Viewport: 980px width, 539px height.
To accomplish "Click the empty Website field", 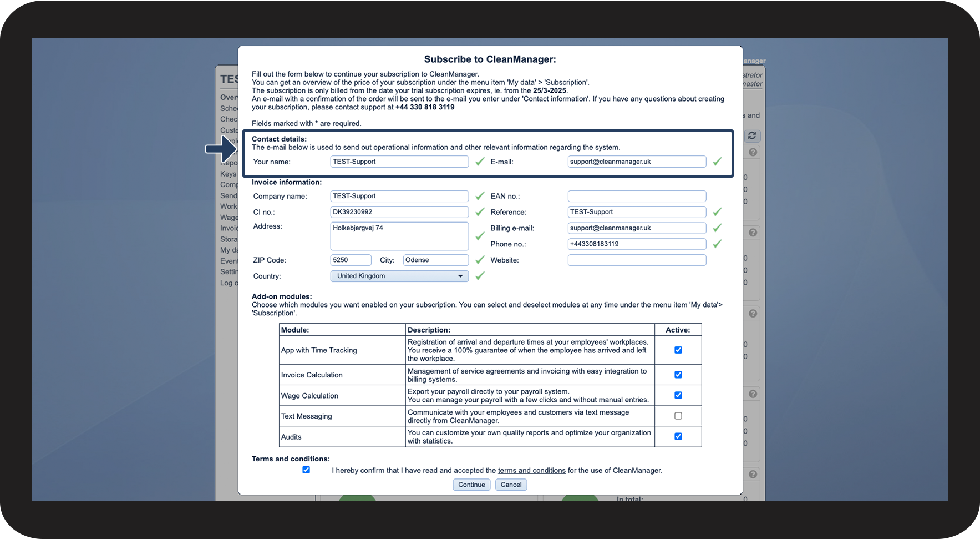I will click(x=637, y=260).
